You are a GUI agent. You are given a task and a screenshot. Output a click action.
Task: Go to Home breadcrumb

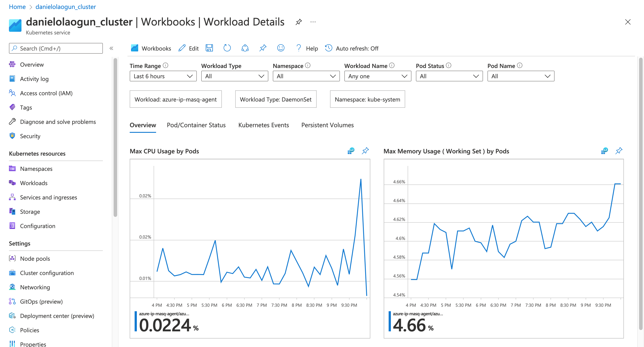point(17,7)
